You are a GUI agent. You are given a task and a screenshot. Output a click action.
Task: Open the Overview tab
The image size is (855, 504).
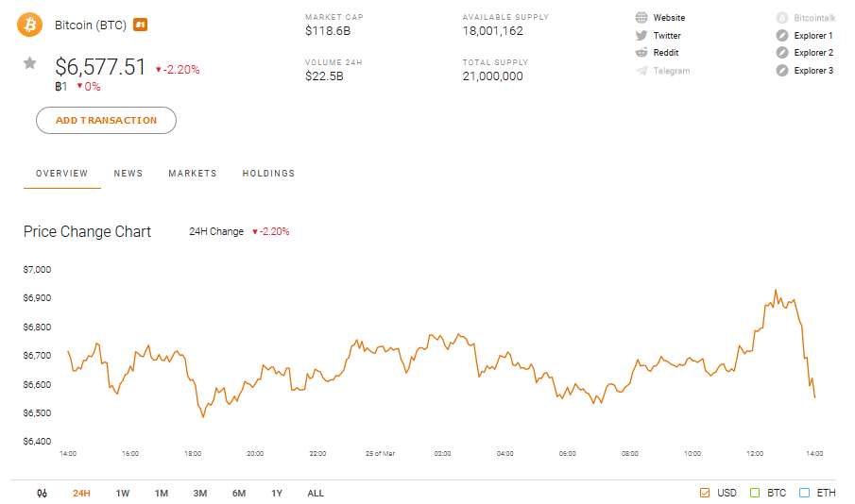[x=61, y=174]
